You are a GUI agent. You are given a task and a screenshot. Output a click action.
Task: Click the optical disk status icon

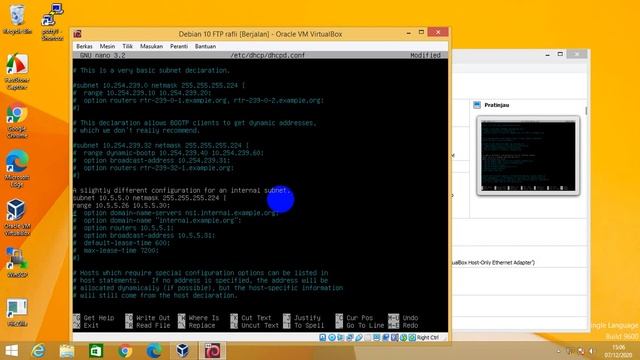(x=332, y=338)
